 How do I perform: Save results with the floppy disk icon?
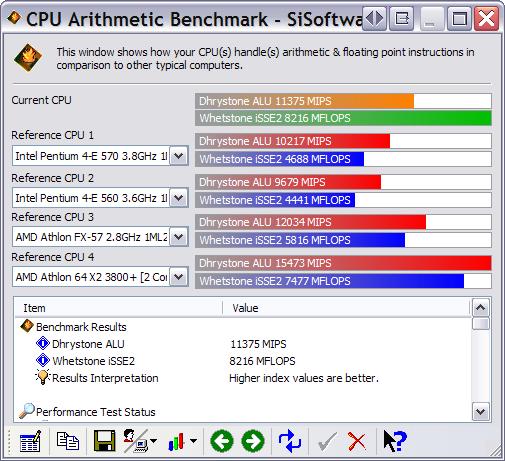point(105,441)
